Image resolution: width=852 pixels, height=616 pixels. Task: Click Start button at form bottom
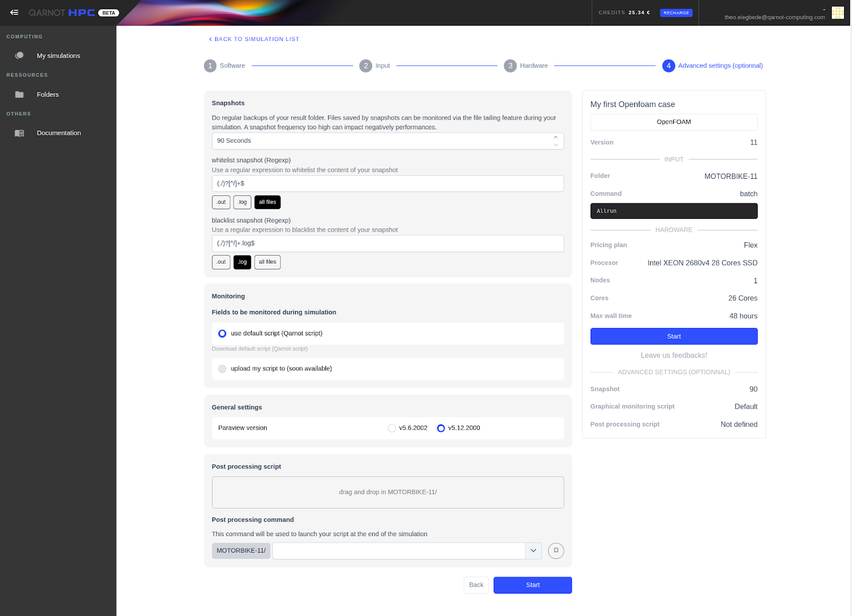[x=532, y=585]
